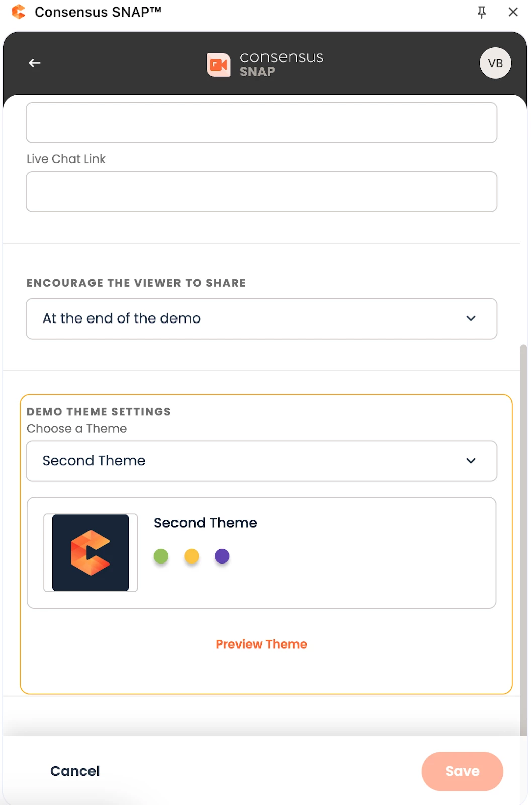Click into the Live Chat Link field
This screenshot has height=805, width=532.
[x=261, y=192]
